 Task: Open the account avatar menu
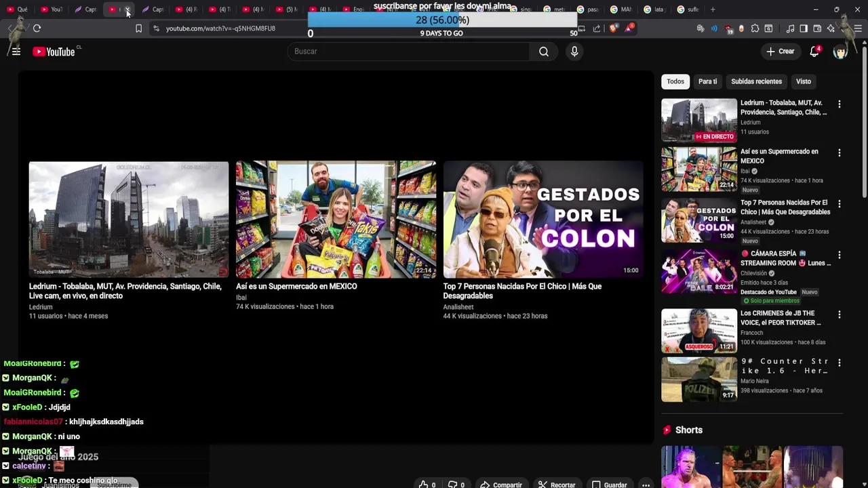coord(840,52)
